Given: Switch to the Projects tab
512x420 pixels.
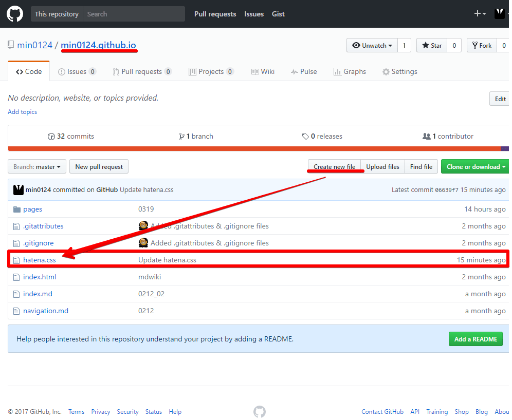Looking at the screenshot, I should (211, 71).
